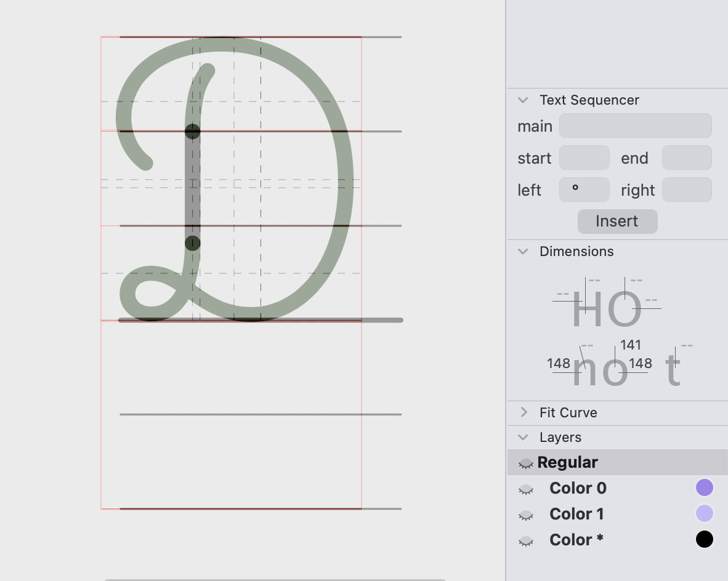
Task: Collapse the Layers section chevron
Action: (523, 438)
